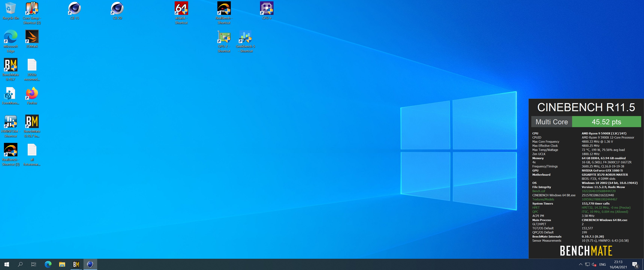Switch to Cinebench taskbar app
Screen dimensions: 644x270
(x=90, y=264)
